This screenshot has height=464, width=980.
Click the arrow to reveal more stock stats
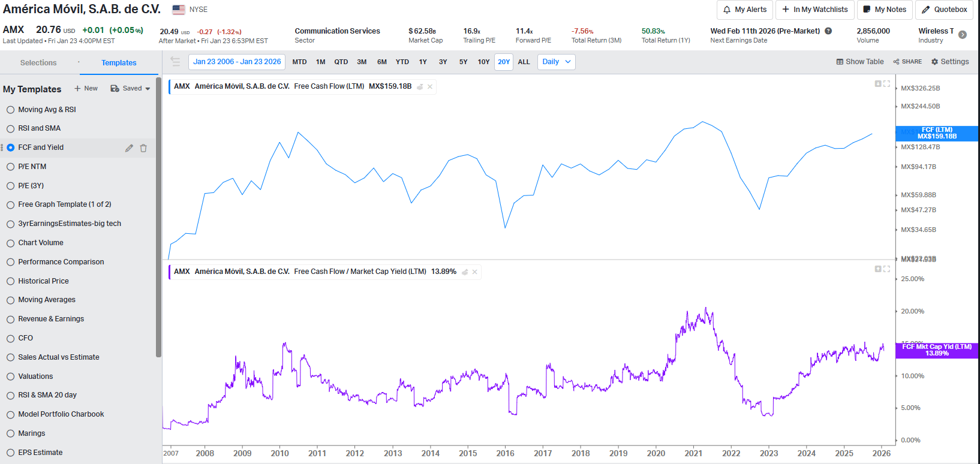pyautogui.click(x=963, y=35)
